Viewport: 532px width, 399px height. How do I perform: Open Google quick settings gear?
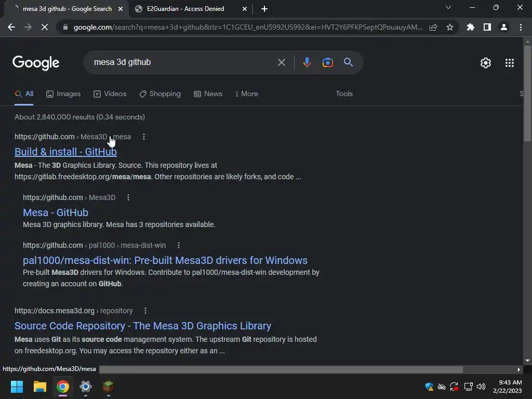click(486, 63)
